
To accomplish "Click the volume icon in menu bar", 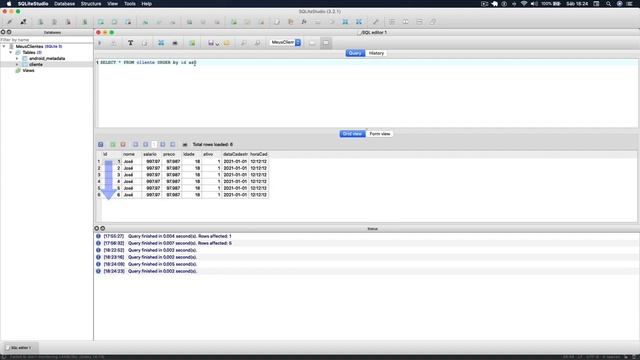I will [534, 4].
